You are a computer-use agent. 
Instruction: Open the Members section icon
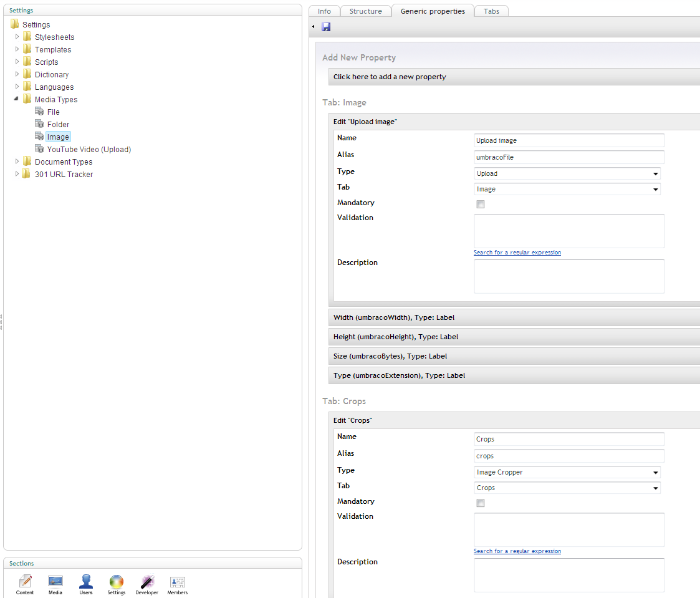pos(178,582)
